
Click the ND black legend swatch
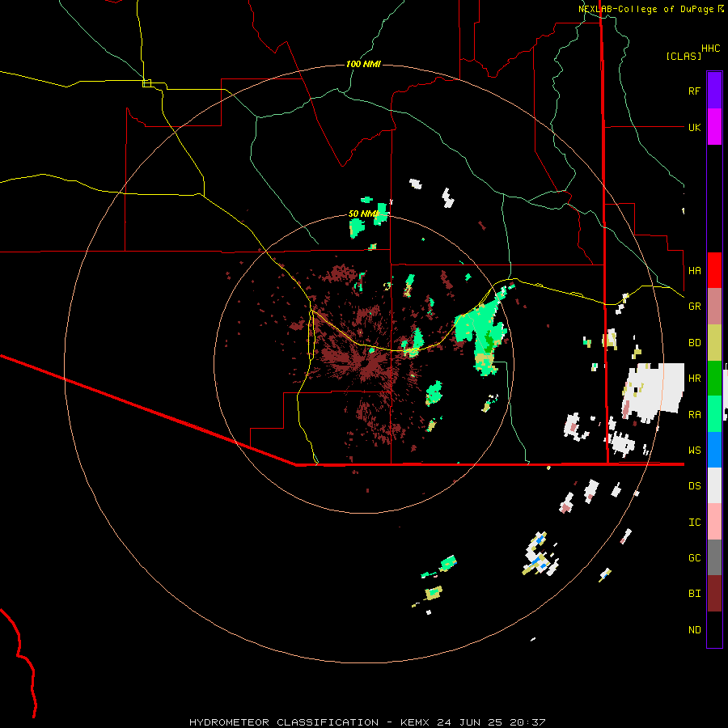(x=714, y=629)
